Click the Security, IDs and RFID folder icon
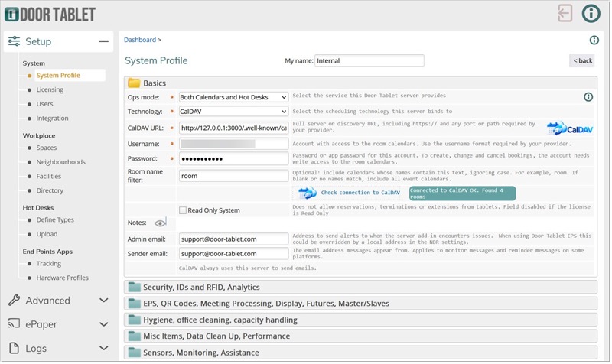Viewport: 612px width, 364px height. point(135,287)
